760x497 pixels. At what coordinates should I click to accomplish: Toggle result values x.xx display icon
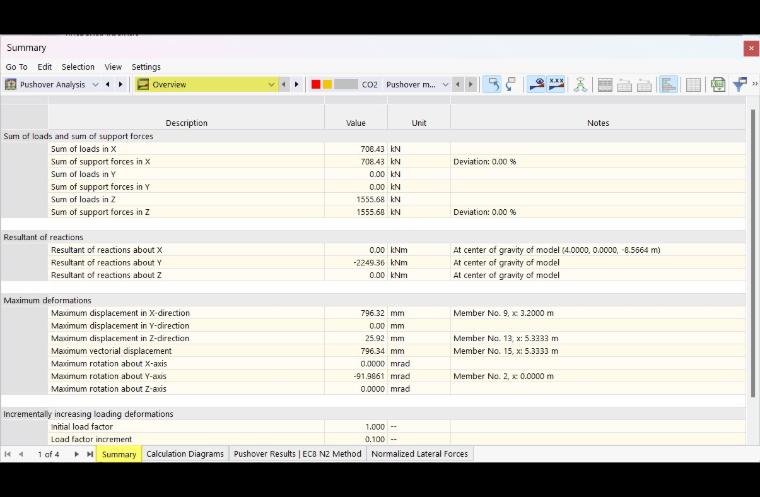pos(556,84)
